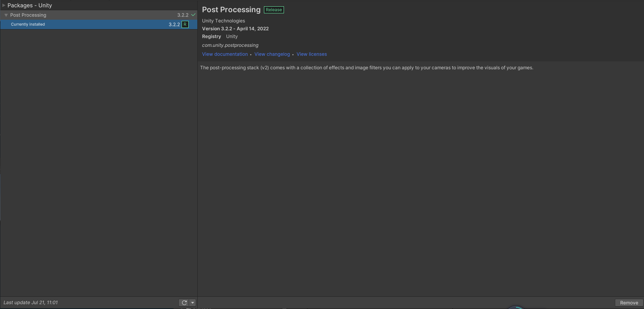This screenshot has height=309, width=644.
Task: Click the Remove package button
Action: coord(629,303)
